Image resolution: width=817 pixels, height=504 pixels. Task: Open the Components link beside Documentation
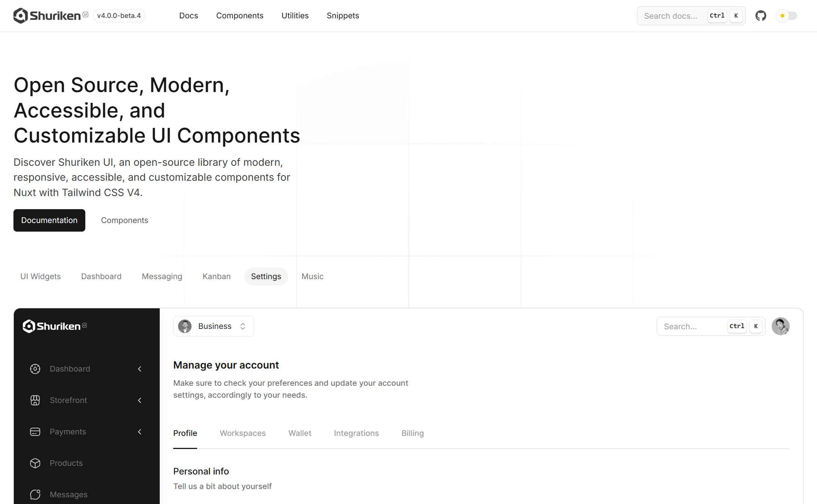point(125,220)
